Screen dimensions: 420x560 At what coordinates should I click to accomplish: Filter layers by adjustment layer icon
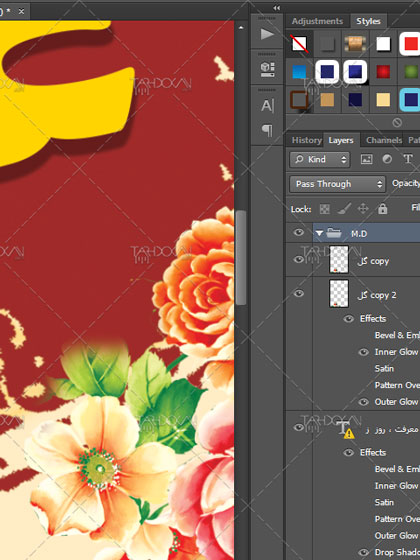[387, 159]
